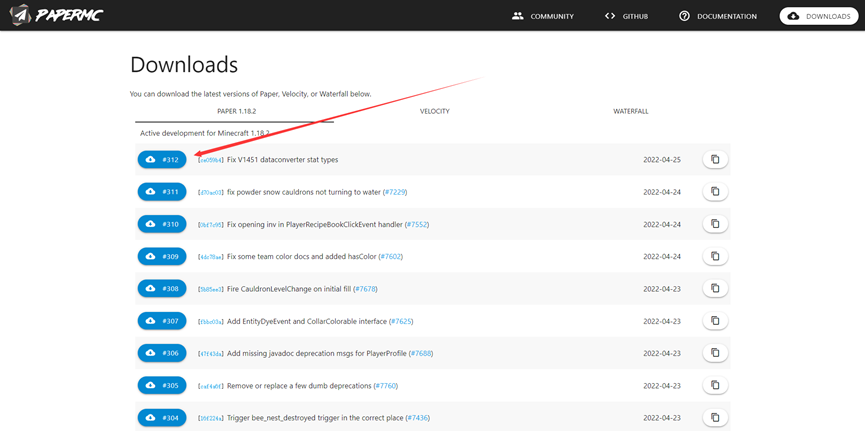
Task: Copy link for build #304
Action: point(715,417)
